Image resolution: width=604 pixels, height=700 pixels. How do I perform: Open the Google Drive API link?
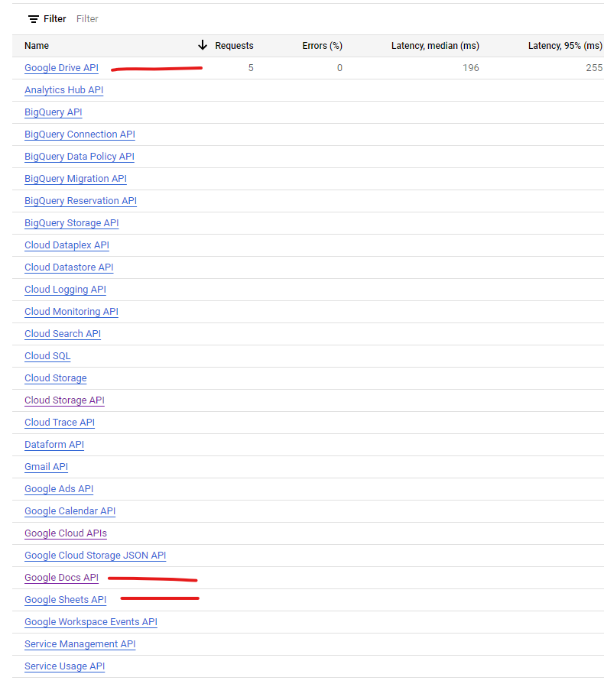pyautogui.click(x=62, y=68)
